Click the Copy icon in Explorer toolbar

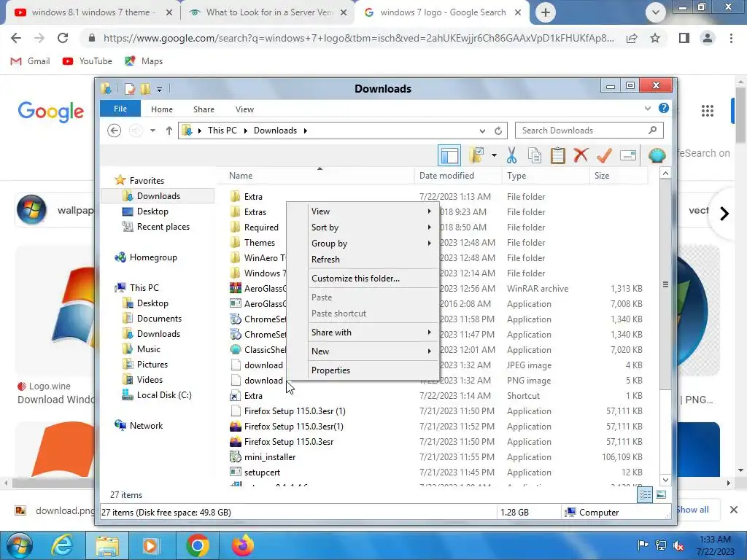[535, 155]
